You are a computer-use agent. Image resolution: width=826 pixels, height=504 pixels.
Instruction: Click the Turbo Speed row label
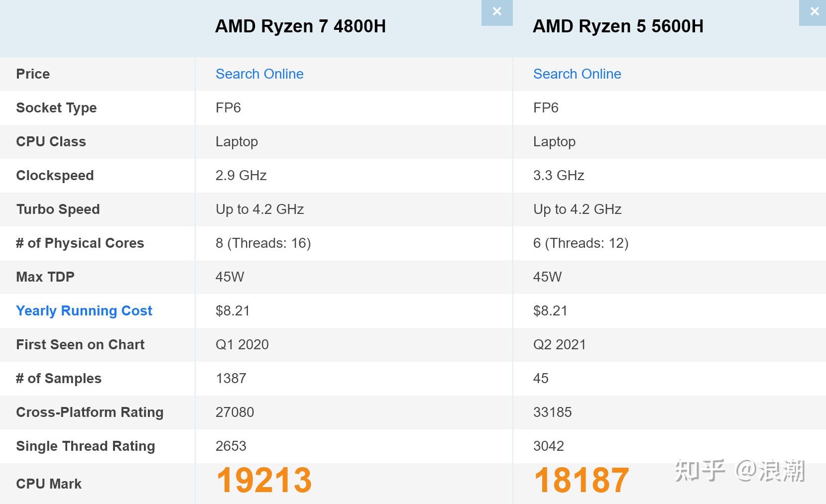click(x=58, y=209)
